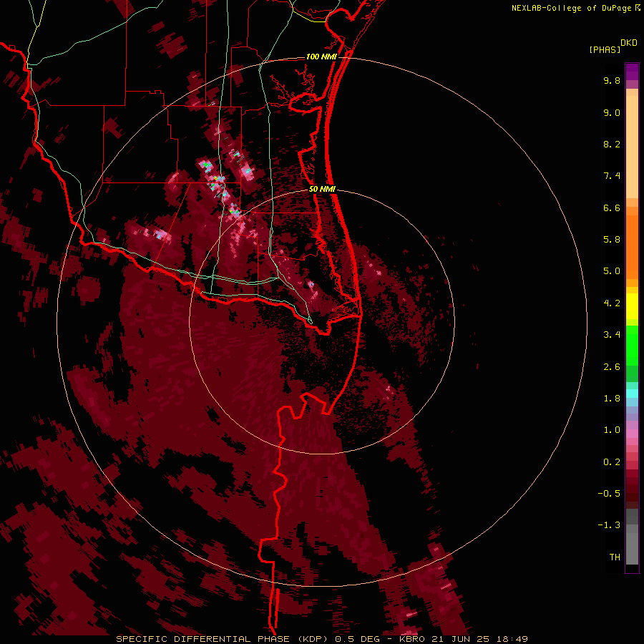Click the 2.6 color scale value
This screenshot has width=644, height=644.
click(x=612, y=367)
